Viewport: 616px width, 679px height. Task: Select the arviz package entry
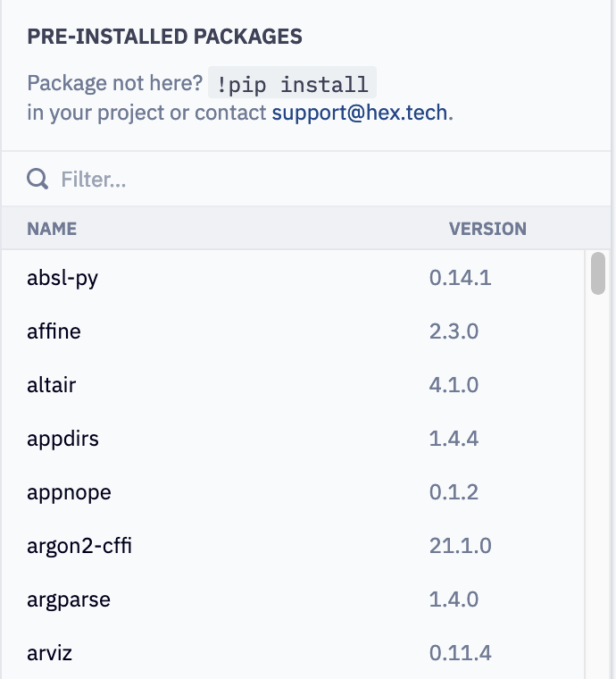[x=49, y=653]
